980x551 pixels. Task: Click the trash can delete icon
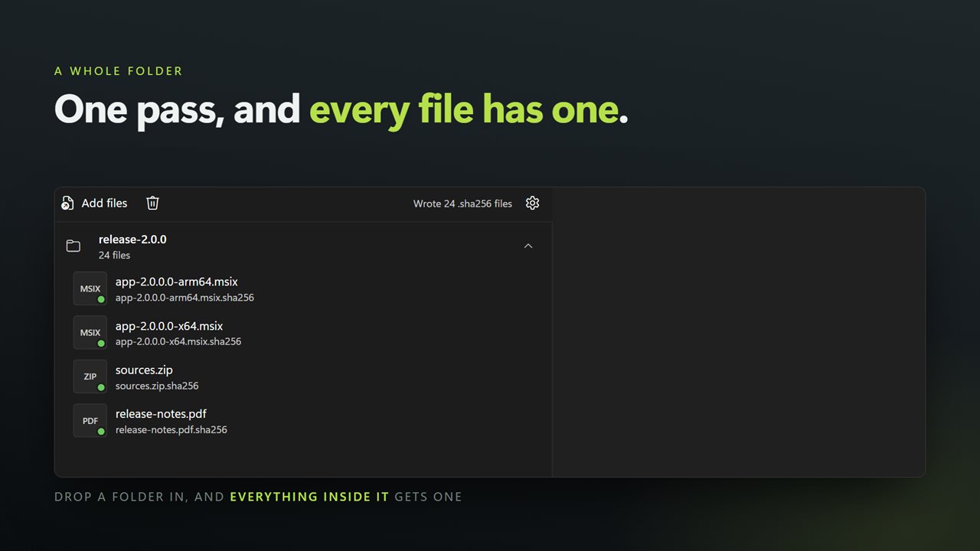coord(153,203)
